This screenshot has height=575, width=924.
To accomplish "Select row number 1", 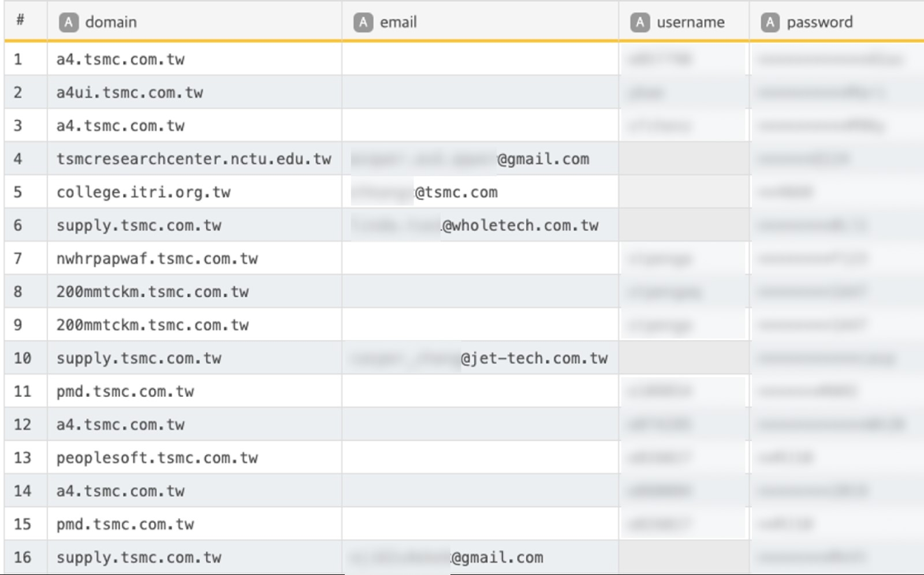I will click(18, 59).
